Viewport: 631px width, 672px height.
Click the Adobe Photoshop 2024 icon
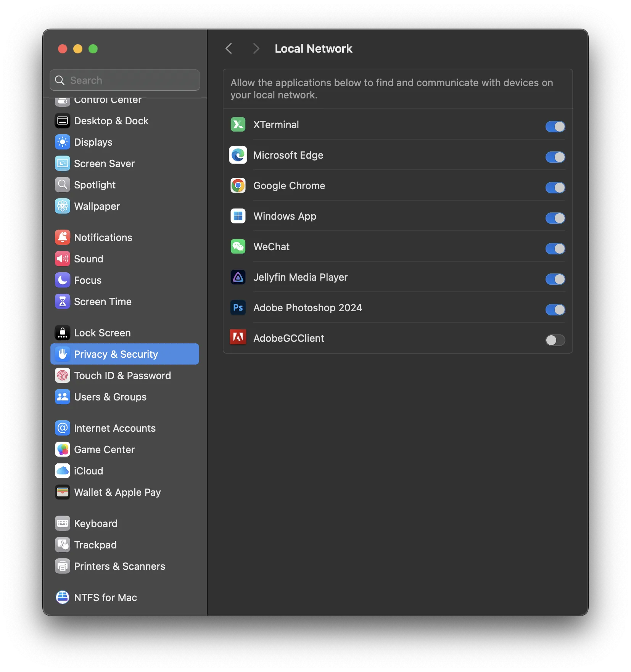coord(238,308)
